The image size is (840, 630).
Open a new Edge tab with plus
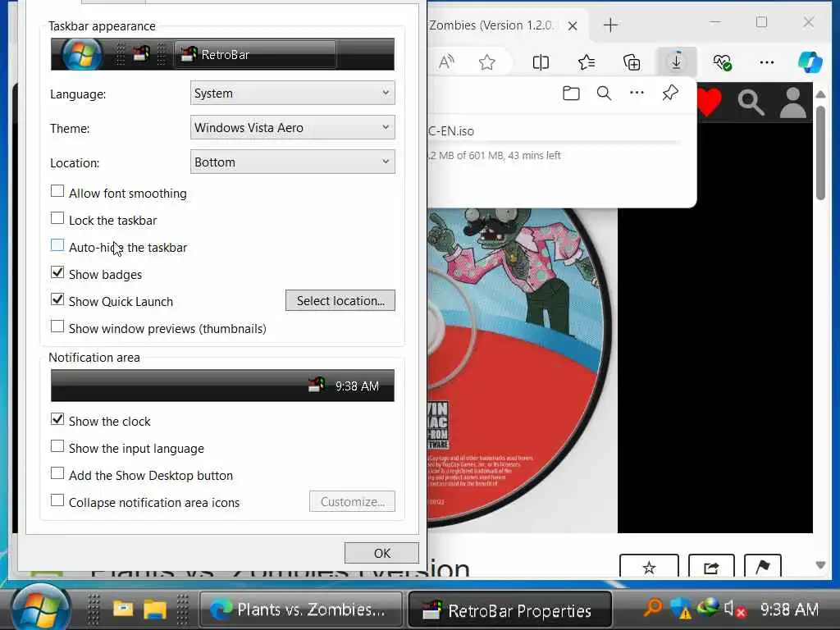tap(610, 25)
